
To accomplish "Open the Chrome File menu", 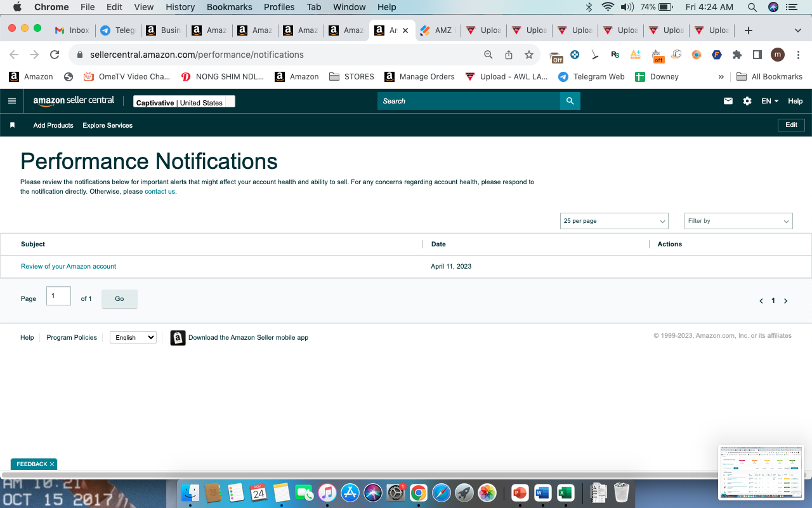I will click(88, 7).
